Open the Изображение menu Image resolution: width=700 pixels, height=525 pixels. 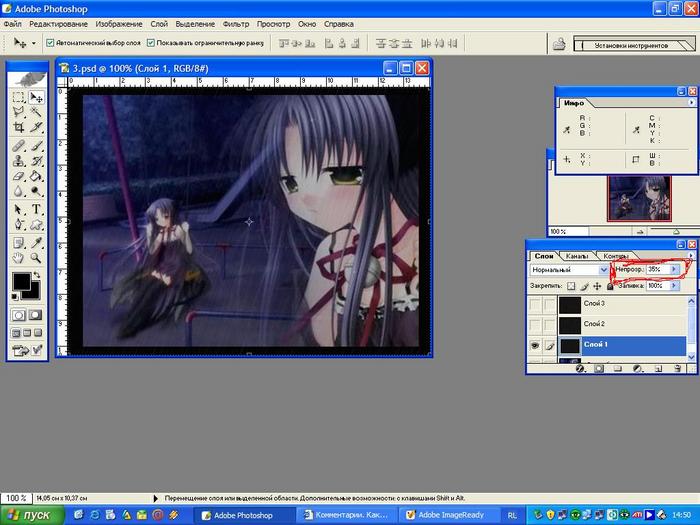point(119,24)
